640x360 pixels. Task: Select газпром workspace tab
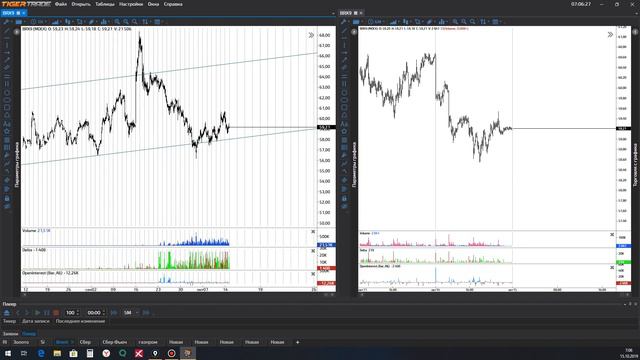click(148, 342)
